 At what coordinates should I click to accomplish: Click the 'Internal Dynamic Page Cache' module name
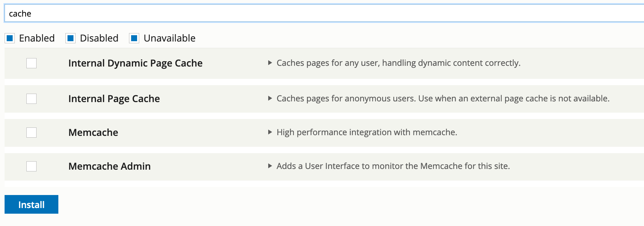click(135, 63)
